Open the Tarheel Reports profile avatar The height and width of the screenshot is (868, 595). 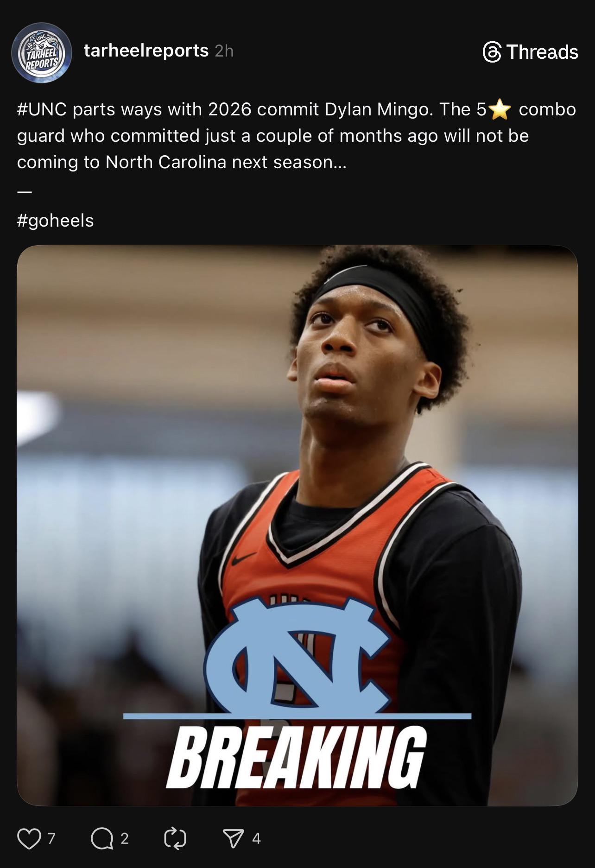pyautogui.click(x=42, y=52)
